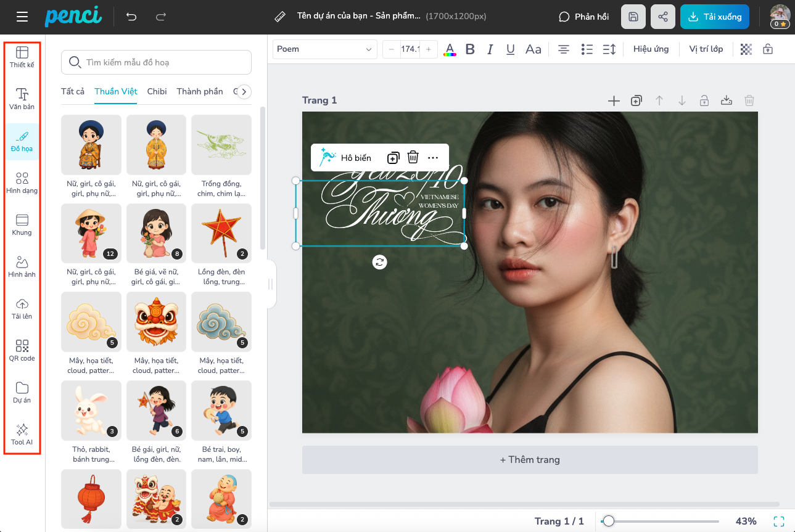Click the share icon in header
795x532 pixels.
click(x=663, y=17)
